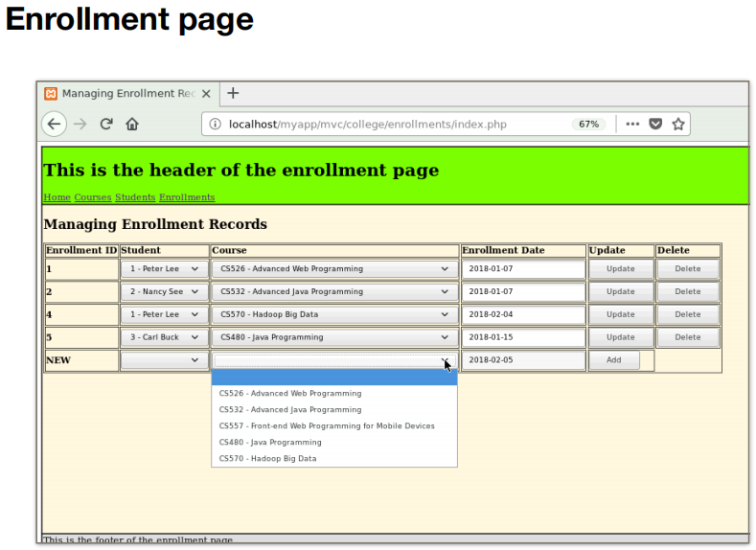
Task: Delete enrollment record 1
Action: coord(688,269)
